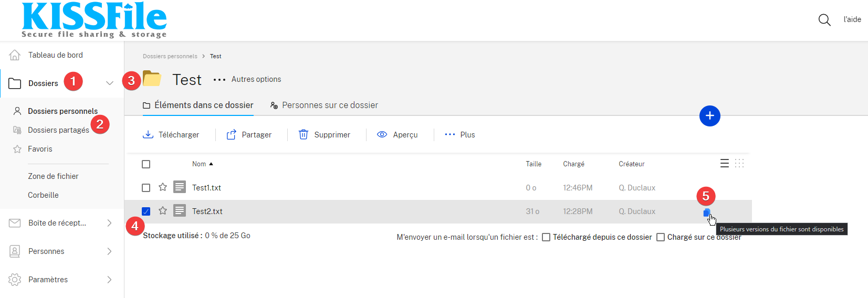Uncheck the Test2.txt checkbox
Screen dimensions: 868x298
coord(146,211)
